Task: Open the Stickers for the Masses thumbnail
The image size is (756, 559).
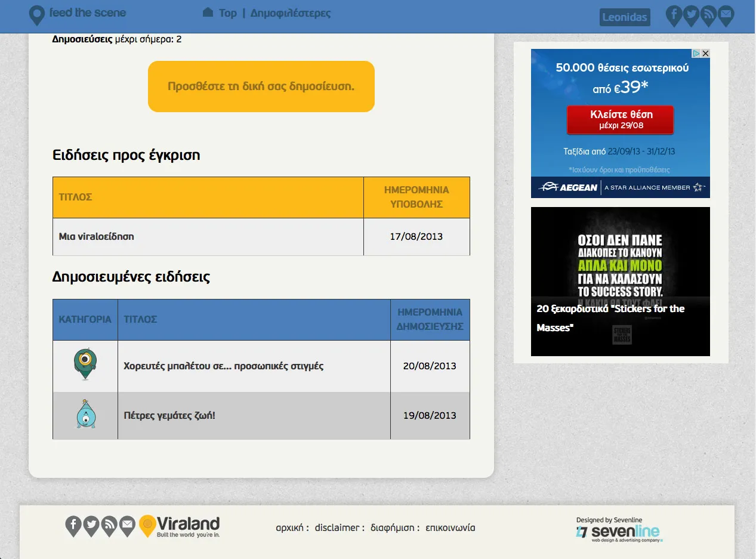Action: [621, 282]
